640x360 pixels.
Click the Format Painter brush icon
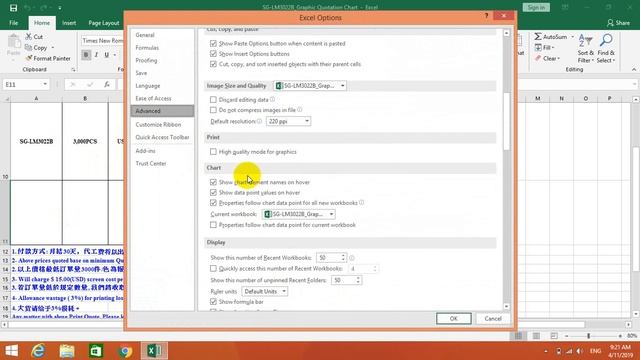[x=29, y=58]
